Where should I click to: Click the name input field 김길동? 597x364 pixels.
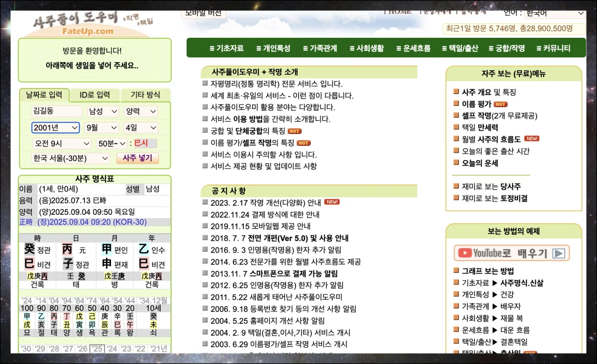(x=57, y=111)
